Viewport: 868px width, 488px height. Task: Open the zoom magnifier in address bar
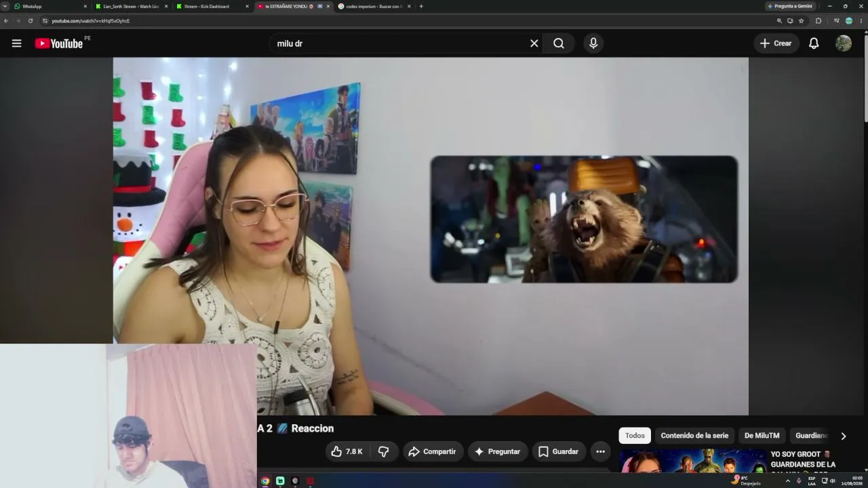780,21
